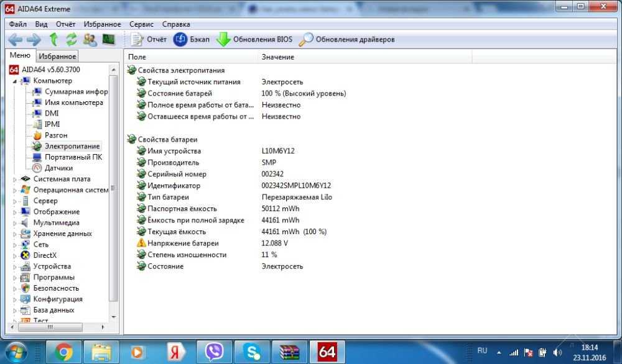Open WinRAR from the taskbar
Screen dimensions: 622x364
click(289, 352)
